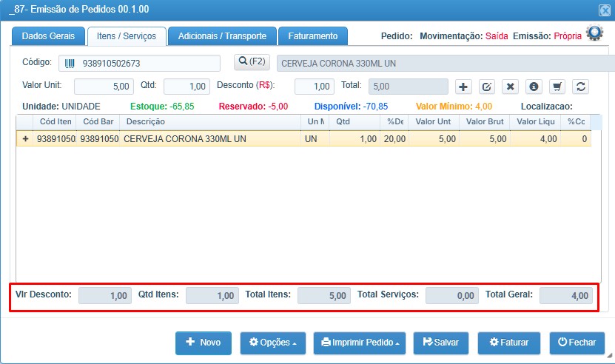Click the 20,00 discount percent cell
The width and height of the screenshot is (615, 364).
394,139
